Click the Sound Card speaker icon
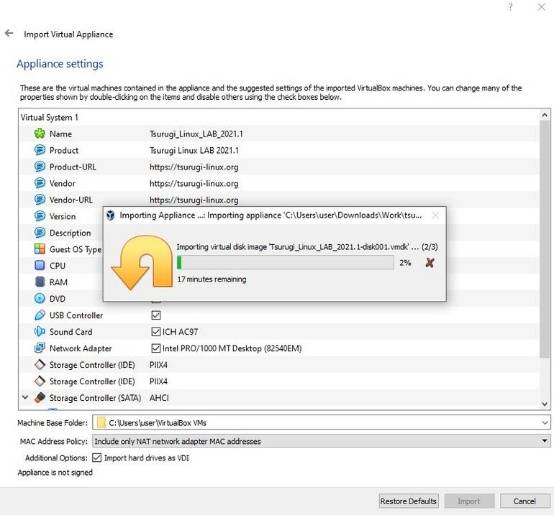 coord(40,332)
